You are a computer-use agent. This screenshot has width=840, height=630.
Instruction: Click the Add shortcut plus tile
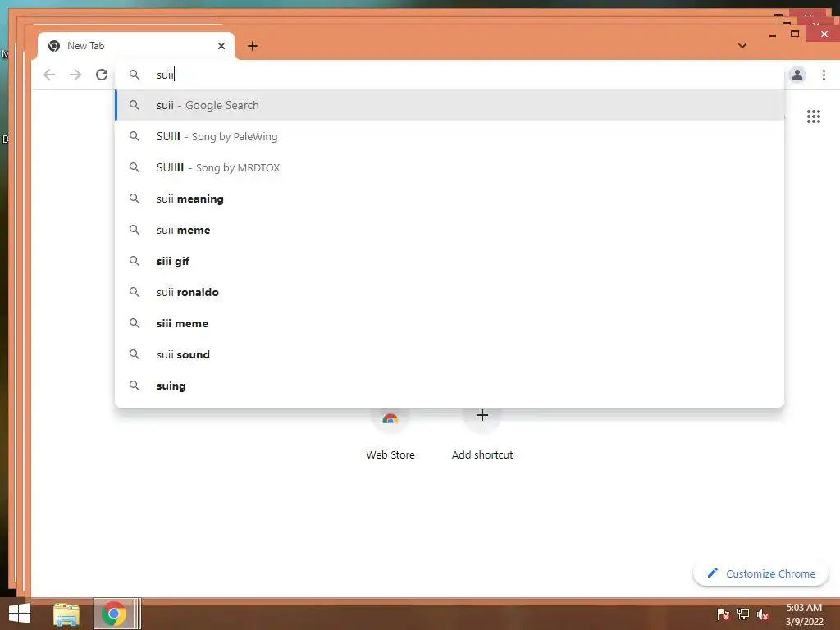pyautogui.click(x=482, y=435)
